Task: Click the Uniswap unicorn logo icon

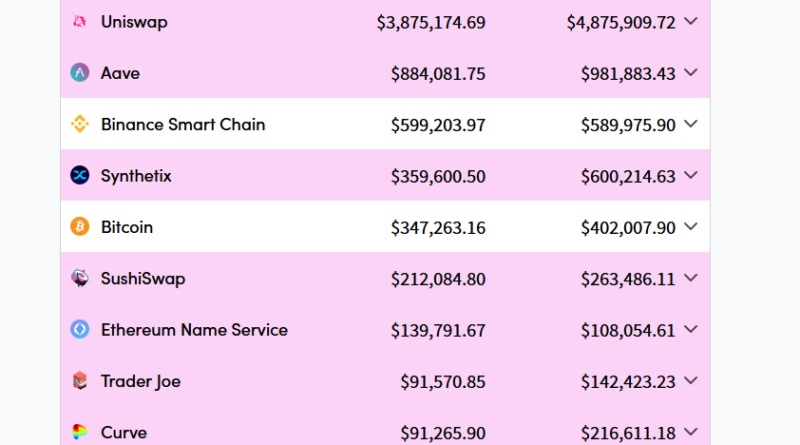Action: (80, 22)
